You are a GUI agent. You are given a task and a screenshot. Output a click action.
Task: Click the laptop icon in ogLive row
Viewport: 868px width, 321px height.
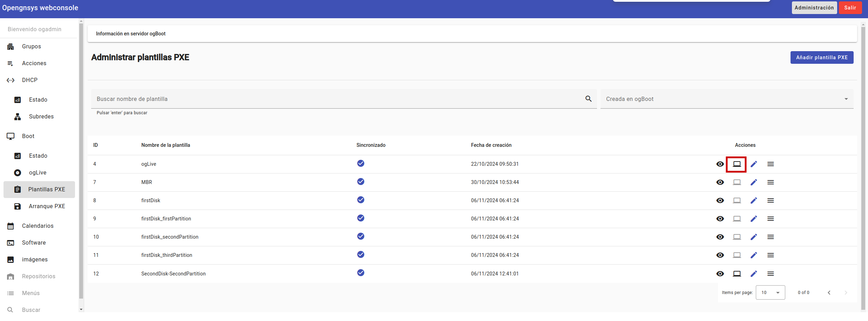(x=737, y=164)
